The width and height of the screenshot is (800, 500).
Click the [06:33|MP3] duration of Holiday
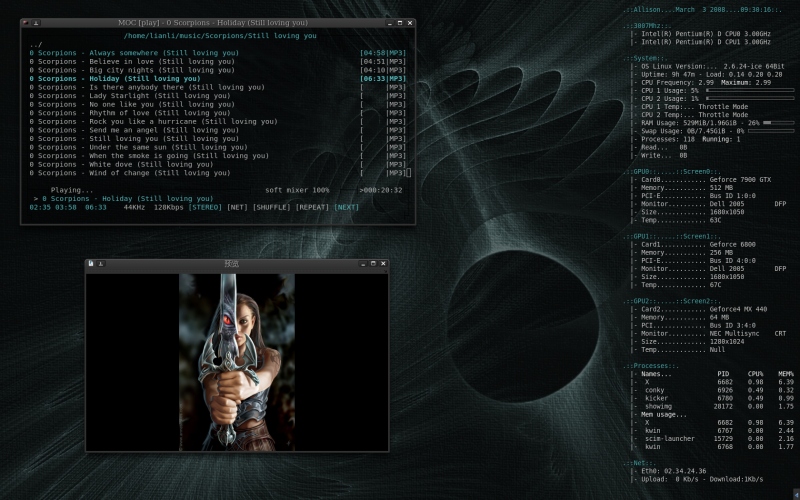point(383,79)
